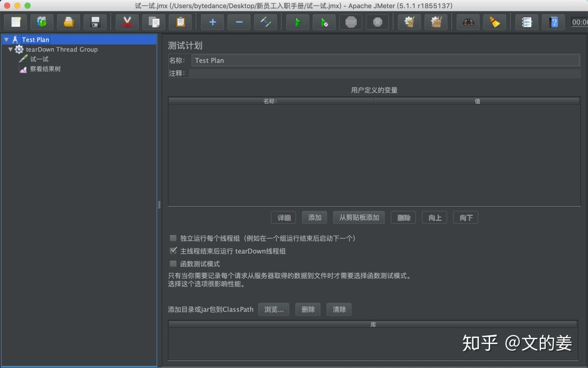Click tearDown Thread Group gear icon
The width and height of the screenshot is (588, 368).
click(x=19, y=49)
